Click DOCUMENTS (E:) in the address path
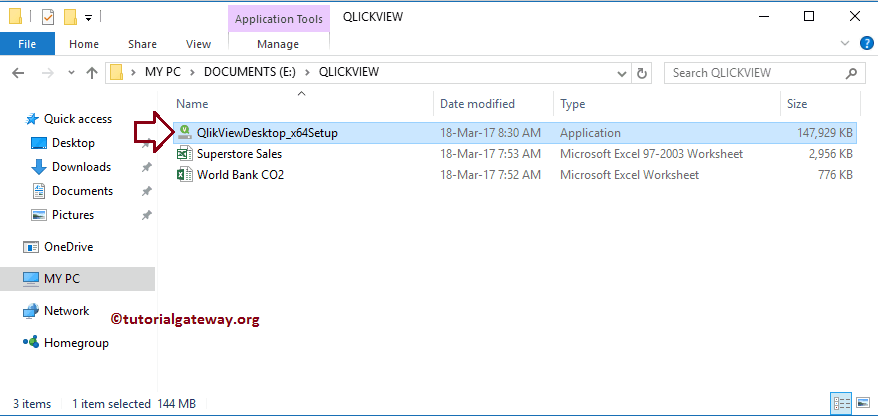 [x=249, y=72]
